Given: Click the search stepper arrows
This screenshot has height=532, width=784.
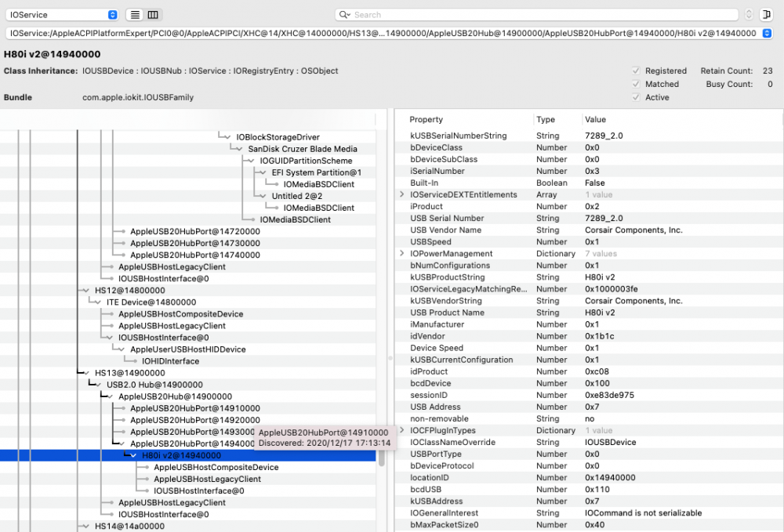Looking at the screenshot, I should pos(749,15).
